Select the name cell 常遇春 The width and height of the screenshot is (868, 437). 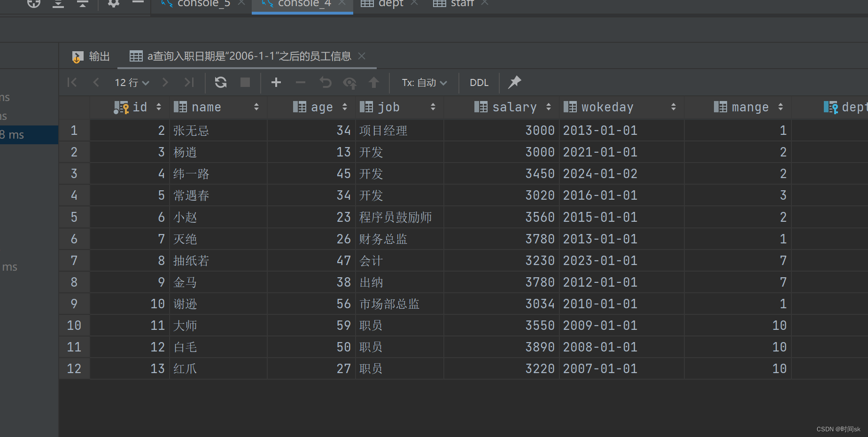click(218, 195)
